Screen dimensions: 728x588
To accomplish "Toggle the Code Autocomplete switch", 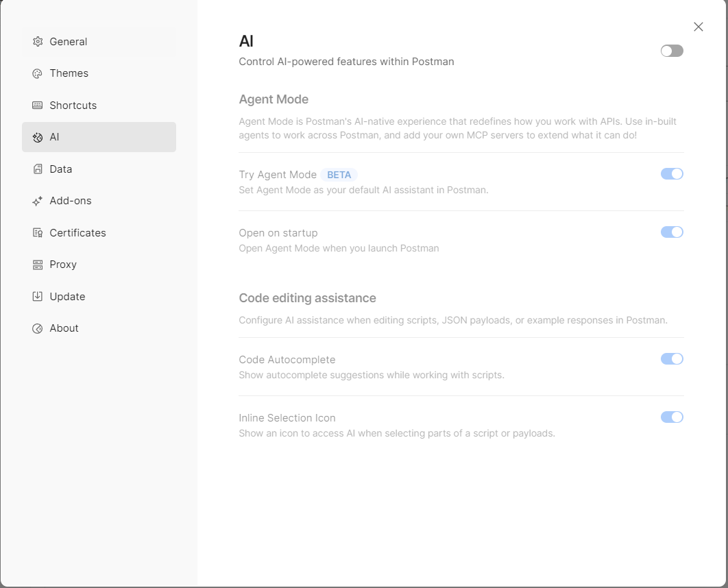I will (672, 358).
